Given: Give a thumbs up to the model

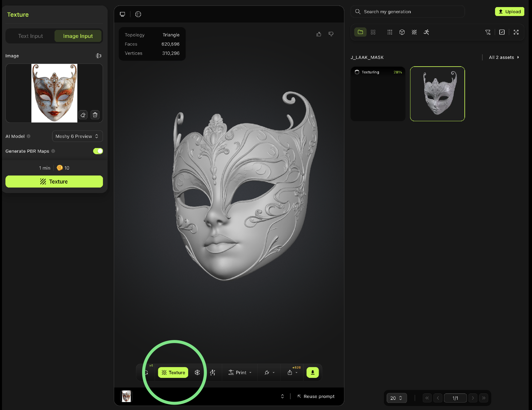Looking at the screenshot, I should pos(319,34).
